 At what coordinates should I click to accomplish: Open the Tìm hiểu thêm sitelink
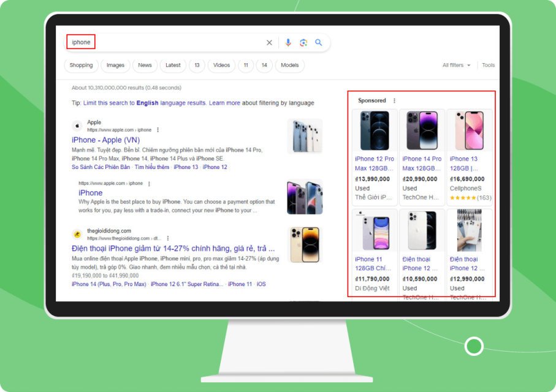[x=152, y=167]
